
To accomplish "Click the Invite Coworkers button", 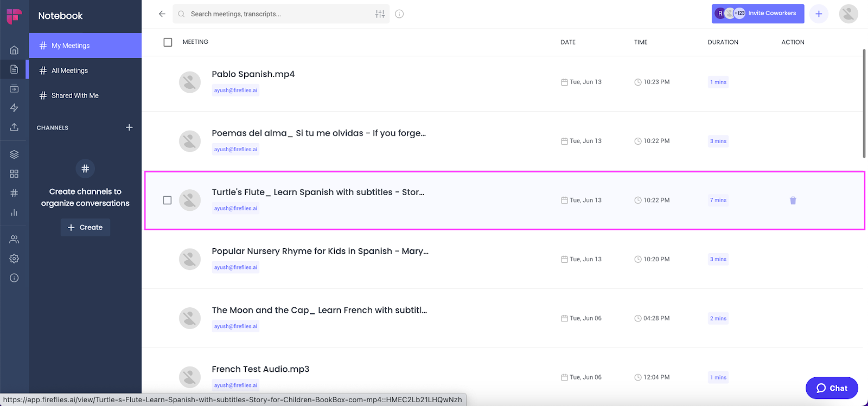I will (x=758, y=14).
